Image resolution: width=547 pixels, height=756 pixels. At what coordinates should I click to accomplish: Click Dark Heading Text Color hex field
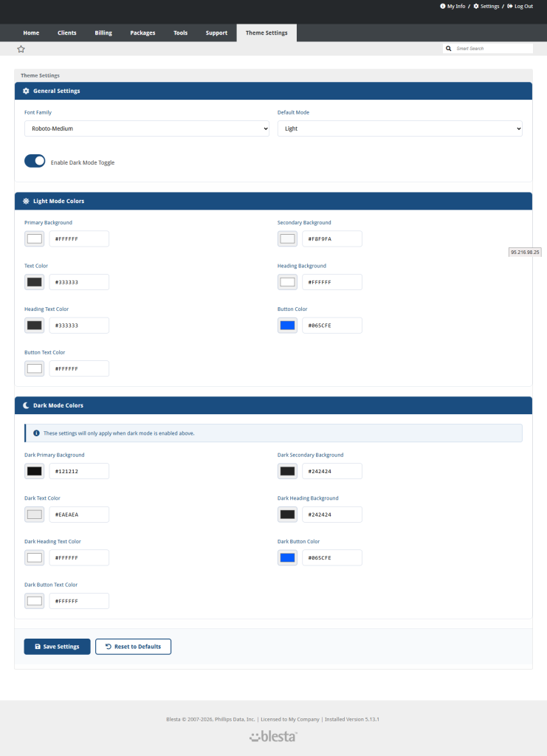(x=79, y=558)
